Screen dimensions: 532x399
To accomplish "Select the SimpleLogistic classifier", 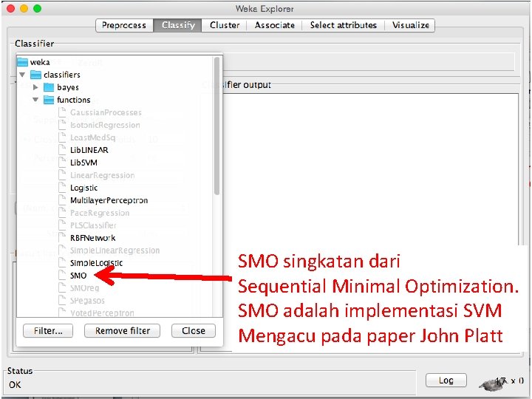I will tap(96, 263).
